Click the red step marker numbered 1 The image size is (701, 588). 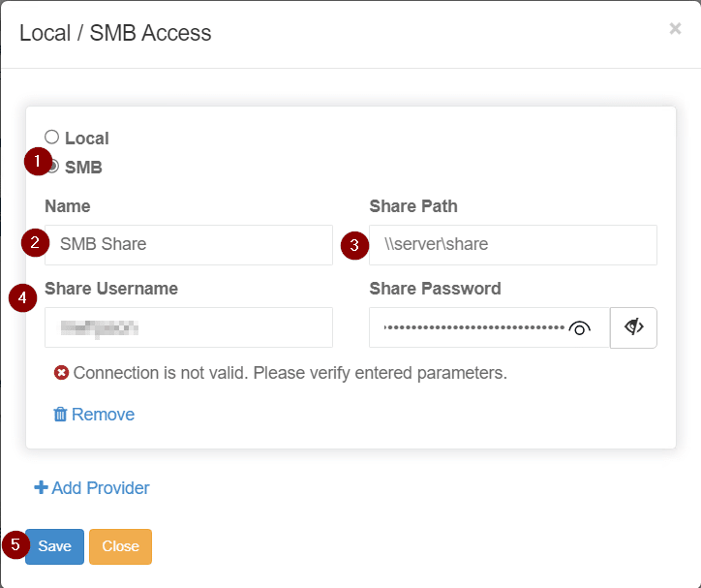point(37,161)
